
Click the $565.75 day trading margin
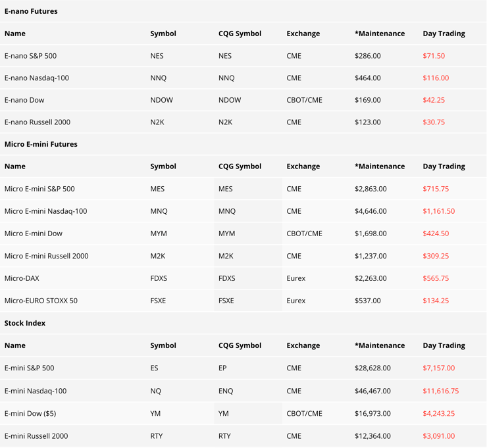(436, 278)
